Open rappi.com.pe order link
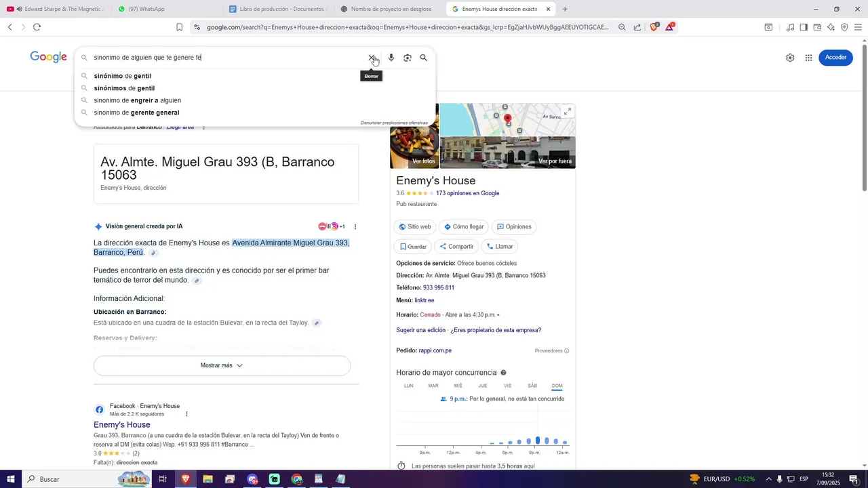This screenshot has width=868, height=488. [435, 350]
